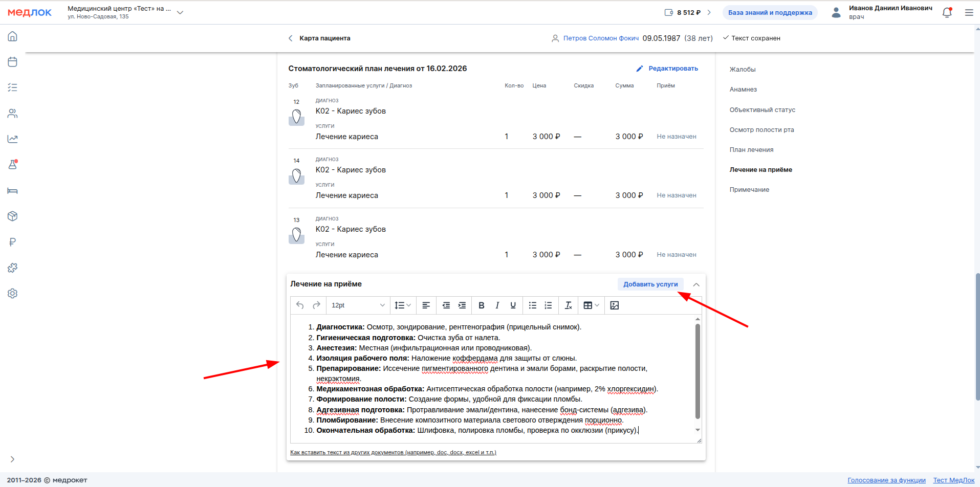The width and height of the screenshot is (980, 487).
Task: Click the Bold formatting icon
Action: click(481, 305)
